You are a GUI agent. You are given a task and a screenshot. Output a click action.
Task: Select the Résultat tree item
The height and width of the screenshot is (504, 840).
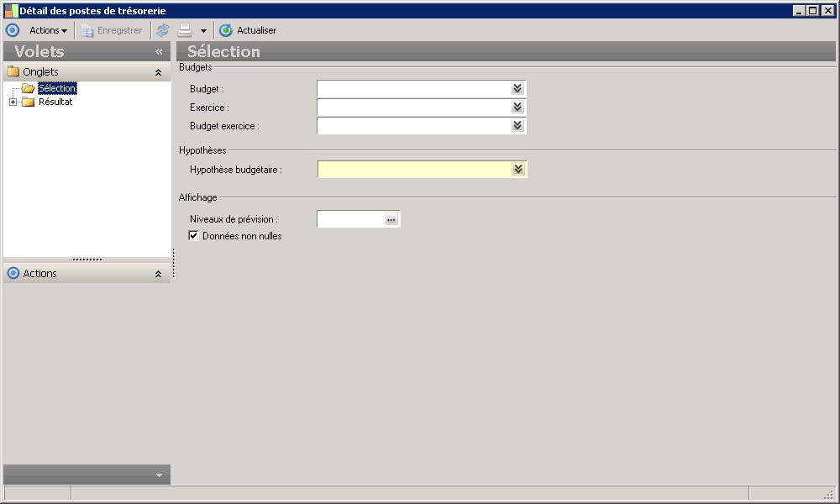click(55, 102)
